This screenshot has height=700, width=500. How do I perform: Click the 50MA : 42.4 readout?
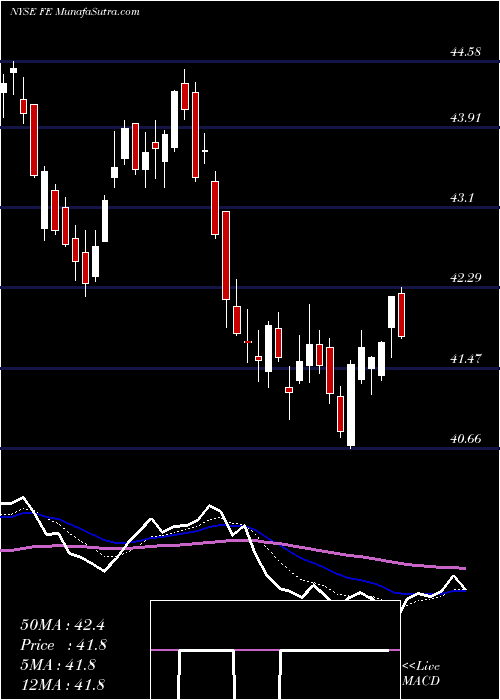tap(62, 625)
